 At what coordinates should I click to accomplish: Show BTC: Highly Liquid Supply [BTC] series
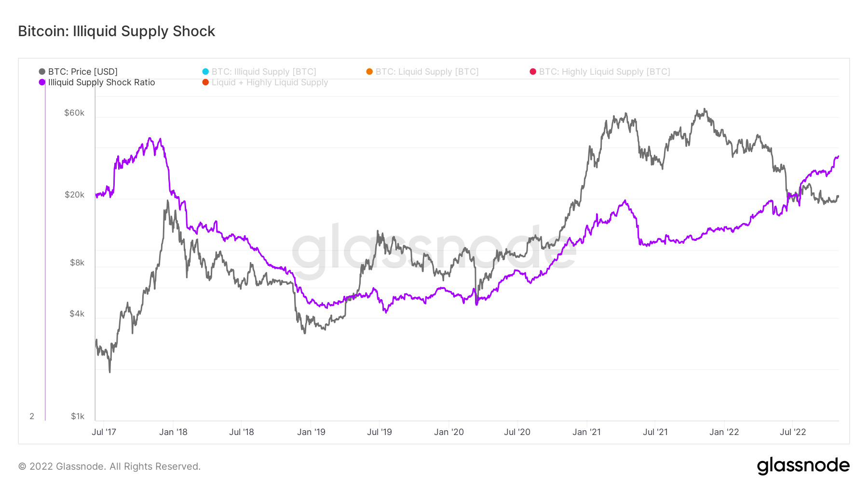coord(604,72)
